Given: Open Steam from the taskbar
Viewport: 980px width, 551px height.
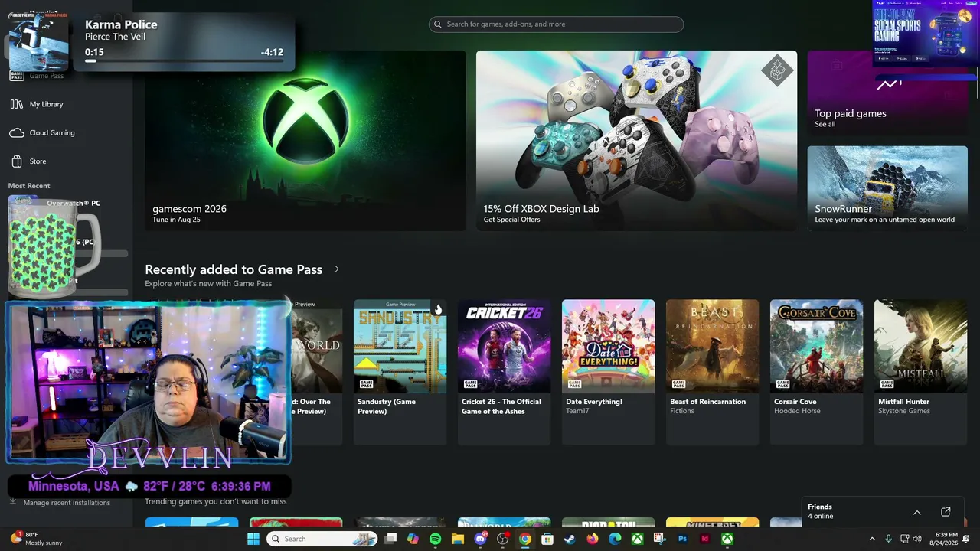Looking at the screenshot, I should click(x=570, y=539).
